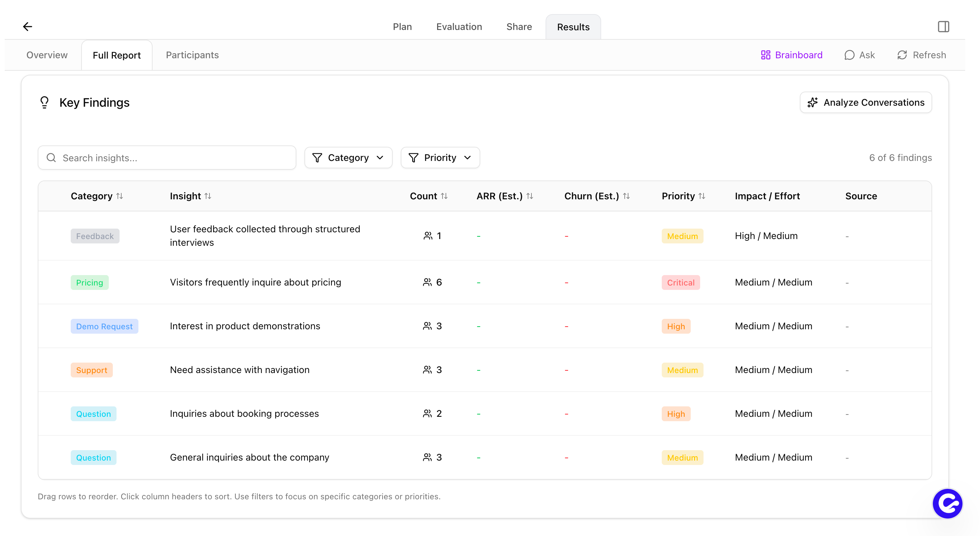
Task: Sort by Churn (Est.) column
Action: 597,196
